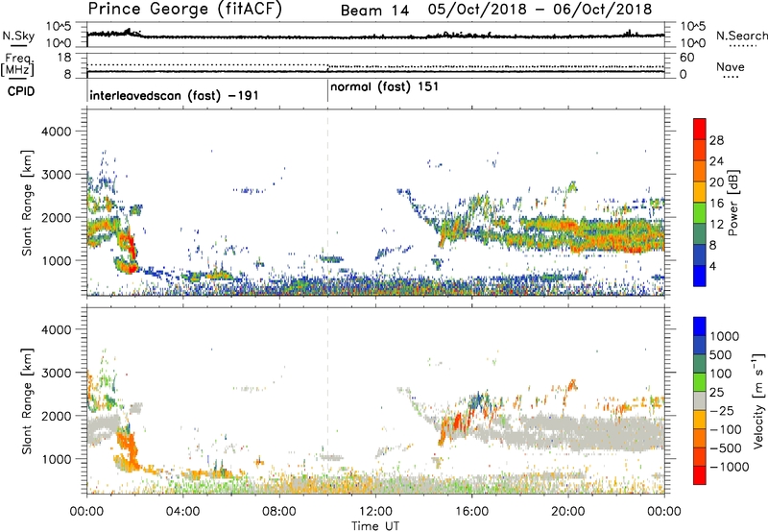This screenshot has height=532, width=768.
Task: Click the 'Beam 14' label
Action: click(374, 11)
